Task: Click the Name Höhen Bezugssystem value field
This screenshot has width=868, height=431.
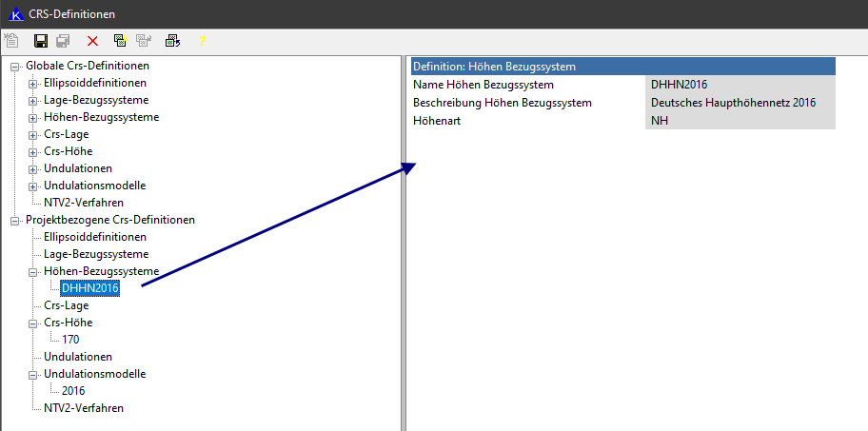Action: [x=740, y=85]
